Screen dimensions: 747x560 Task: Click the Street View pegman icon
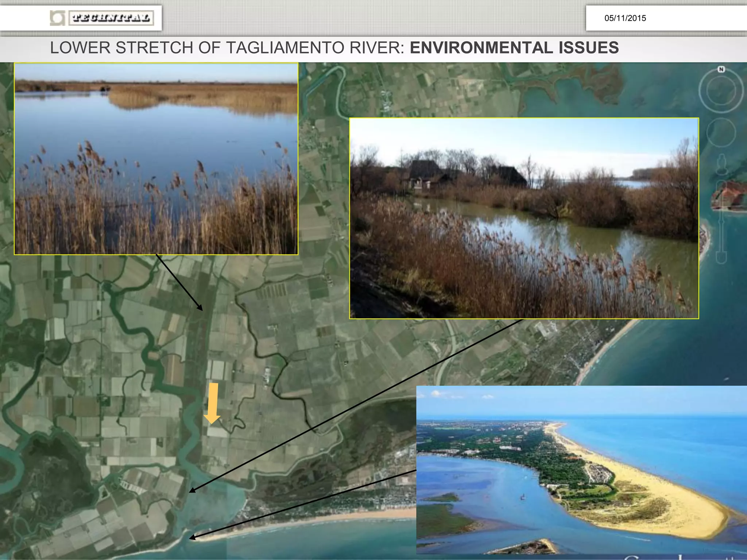pyautogui.click(x=721, y=164)
